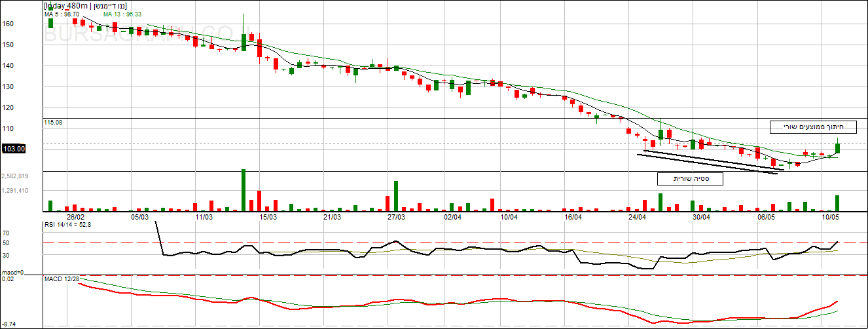
Task: Click the 26/02 date label
Action: point(75,216)
